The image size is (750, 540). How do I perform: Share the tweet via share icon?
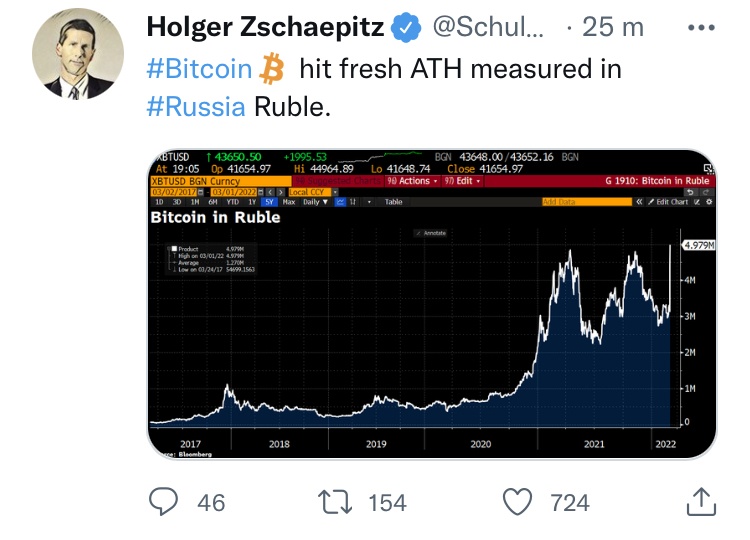701,501
